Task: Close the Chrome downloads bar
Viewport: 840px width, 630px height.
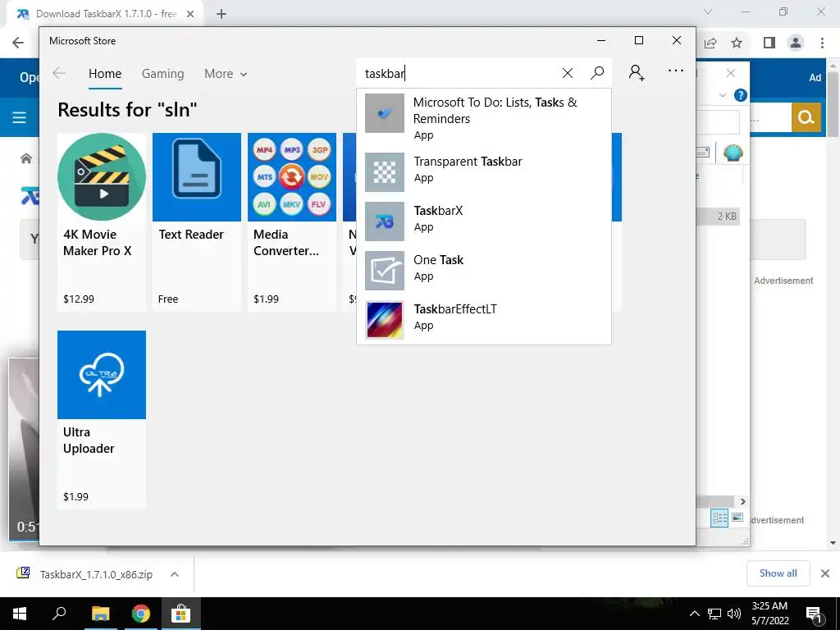Action: [825, 573]
